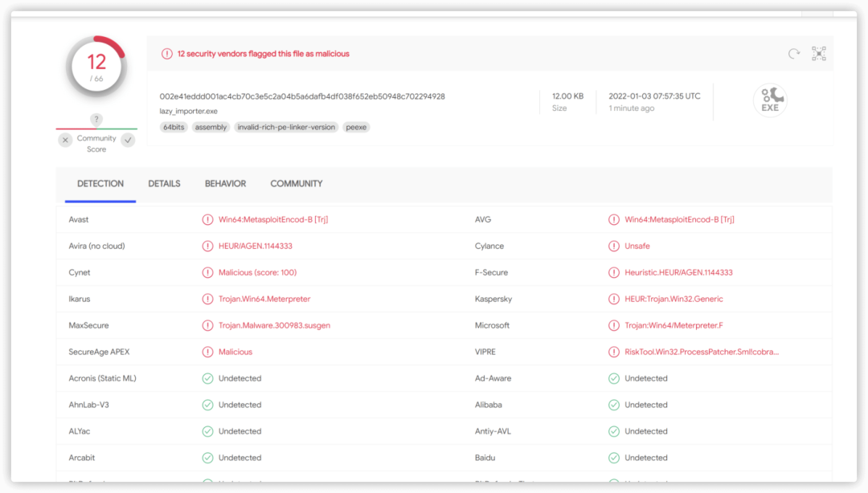
Task: Click the detection score 12/66 gauge
Action: [96, 67]
